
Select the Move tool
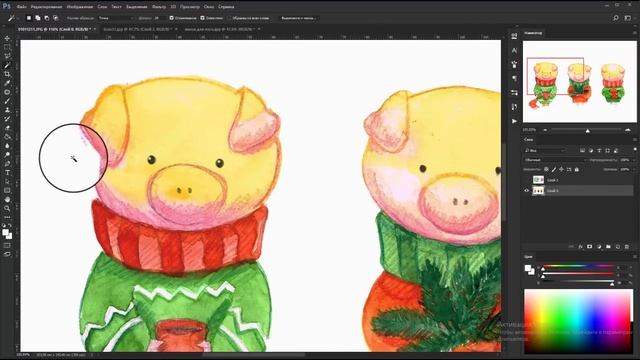click(7, 38)
